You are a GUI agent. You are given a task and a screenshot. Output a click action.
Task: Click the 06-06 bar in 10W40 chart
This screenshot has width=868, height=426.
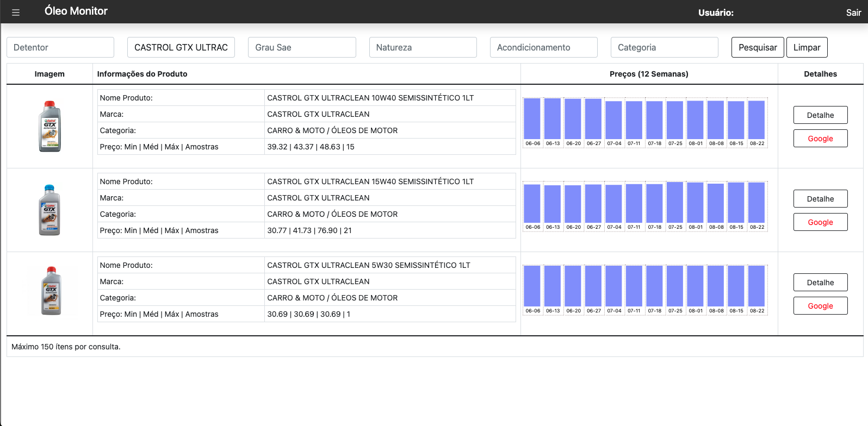(532, 119)
